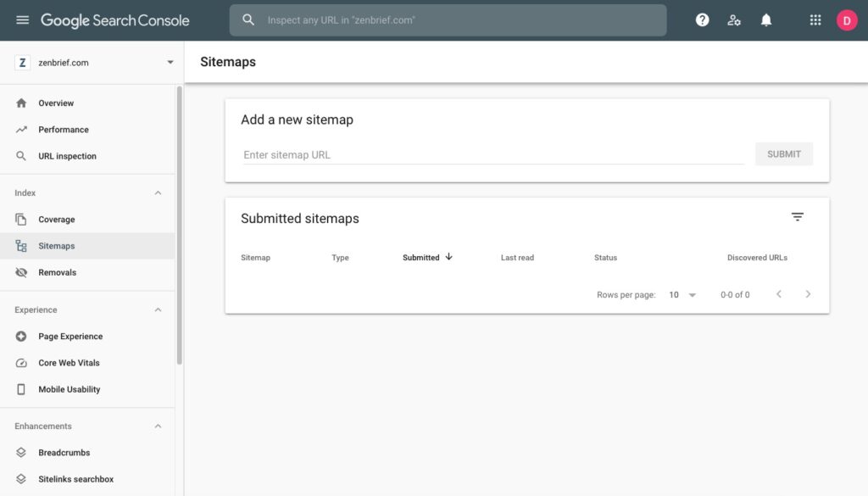
Task: Click the Removals crossed-eye icon
Action: tap(21, 272)
